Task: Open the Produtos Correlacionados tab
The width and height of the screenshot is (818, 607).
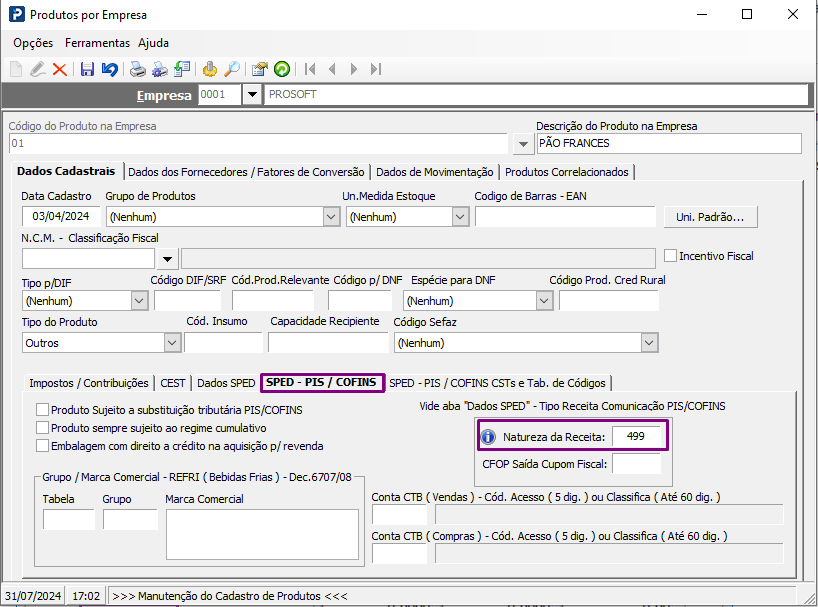Action: point(567,172)
